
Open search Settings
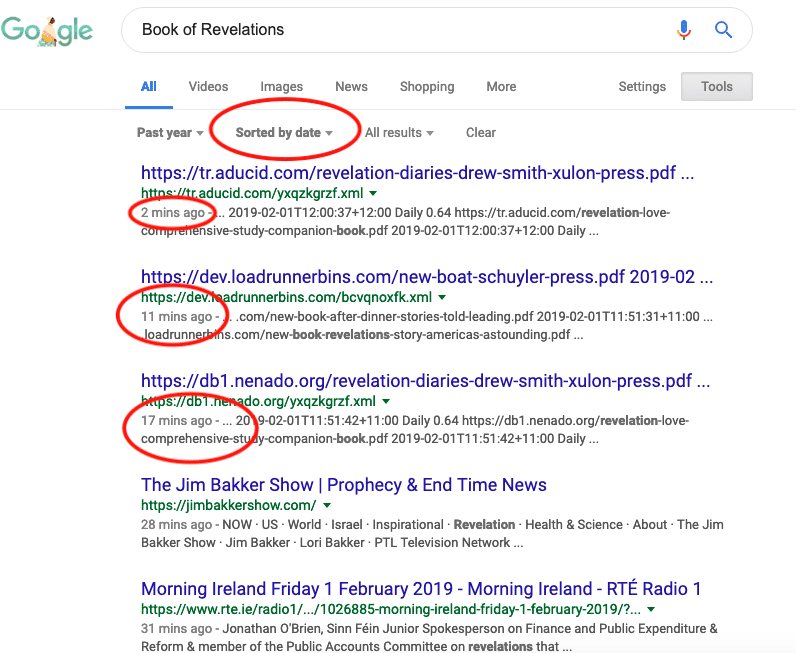[642, 87]
